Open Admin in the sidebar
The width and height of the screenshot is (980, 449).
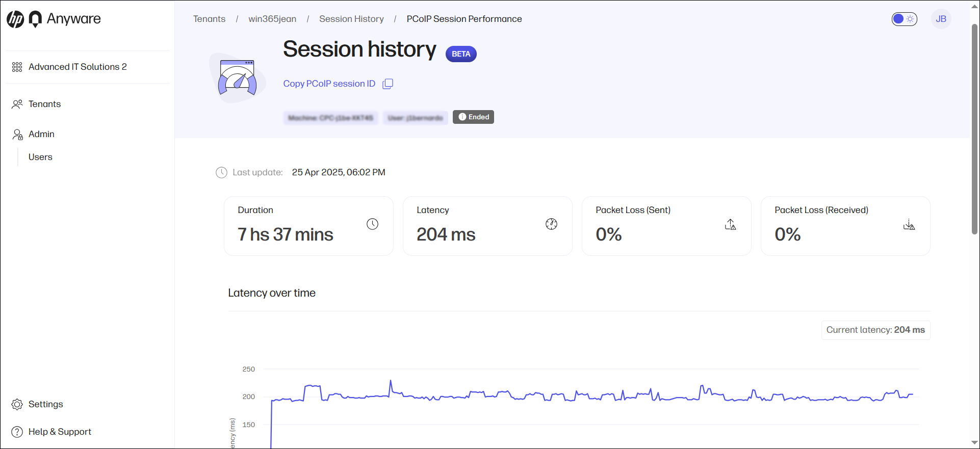coord(41,134)
